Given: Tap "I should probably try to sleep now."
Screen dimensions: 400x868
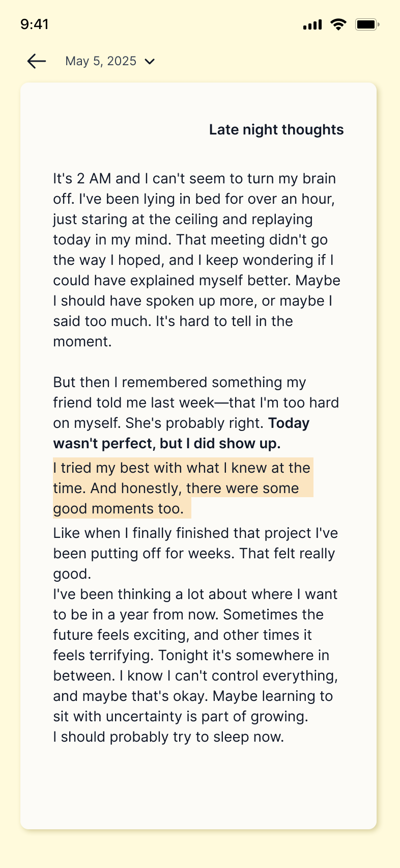Looking at the screenshot, I should pos(168,737).
